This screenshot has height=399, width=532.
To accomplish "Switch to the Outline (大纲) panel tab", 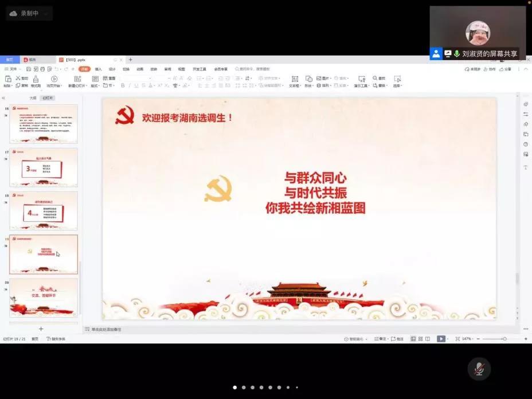I will point(33,98).
